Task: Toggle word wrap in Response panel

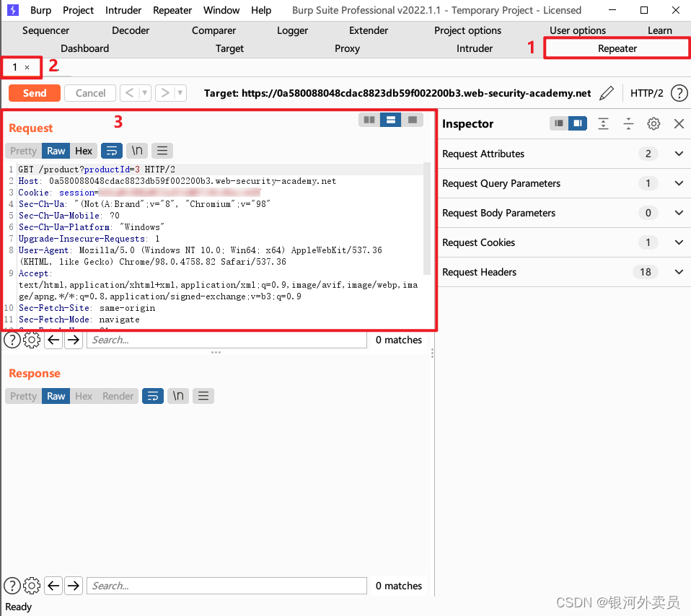Action: (x=152, y=396)
